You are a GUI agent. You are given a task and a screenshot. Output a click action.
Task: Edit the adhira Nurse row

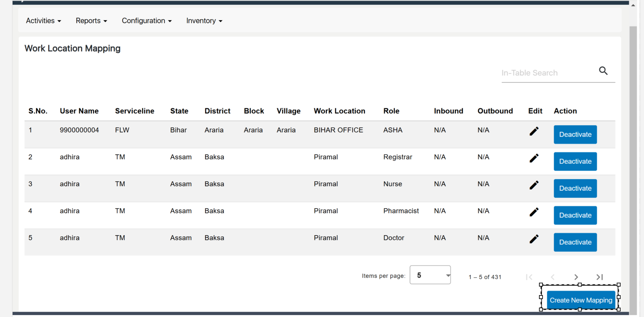point(534,185)
